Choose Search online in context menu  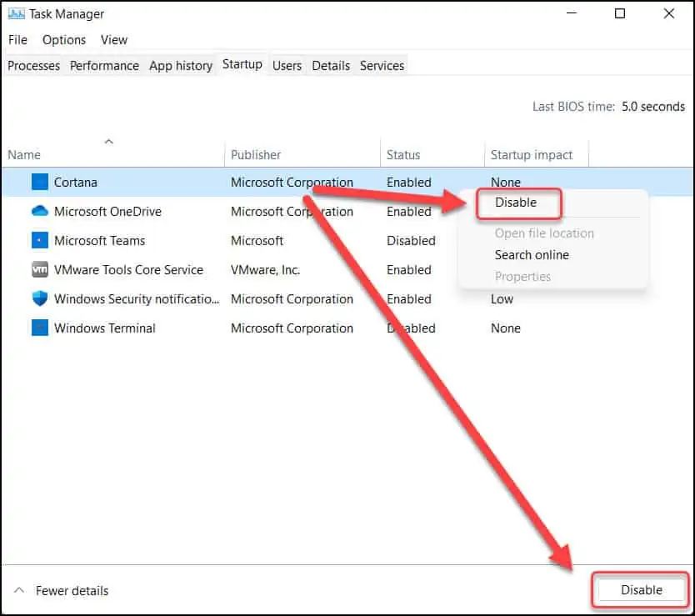(532, 254)
